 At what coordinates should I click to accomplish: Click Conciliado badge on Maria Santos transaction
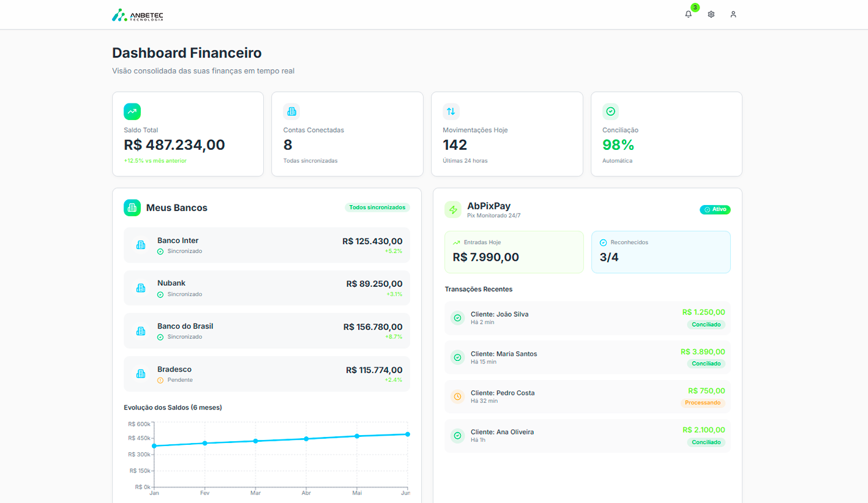pyautogui.click(x=706, y=363)
